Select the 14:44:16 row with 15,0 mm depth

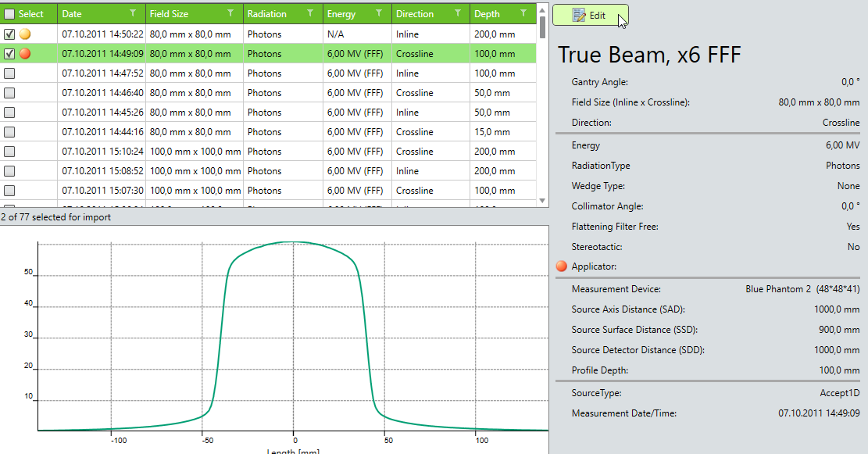tap(273, 132)
